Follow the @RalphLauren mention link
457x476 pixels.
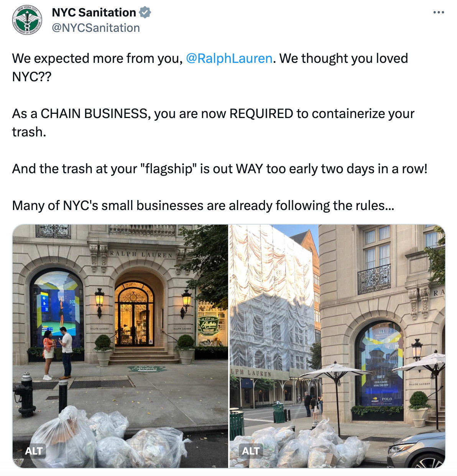pos(229,58)
